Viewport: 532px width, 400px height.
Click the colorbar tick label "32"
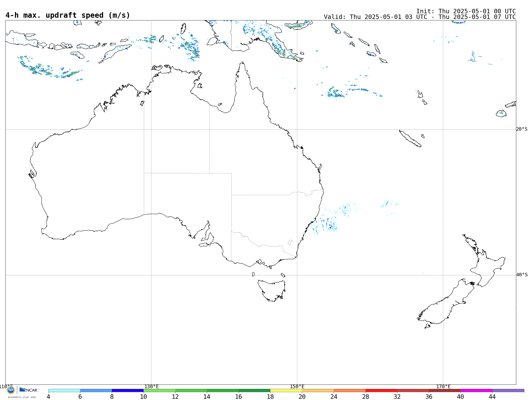point(397,397)
